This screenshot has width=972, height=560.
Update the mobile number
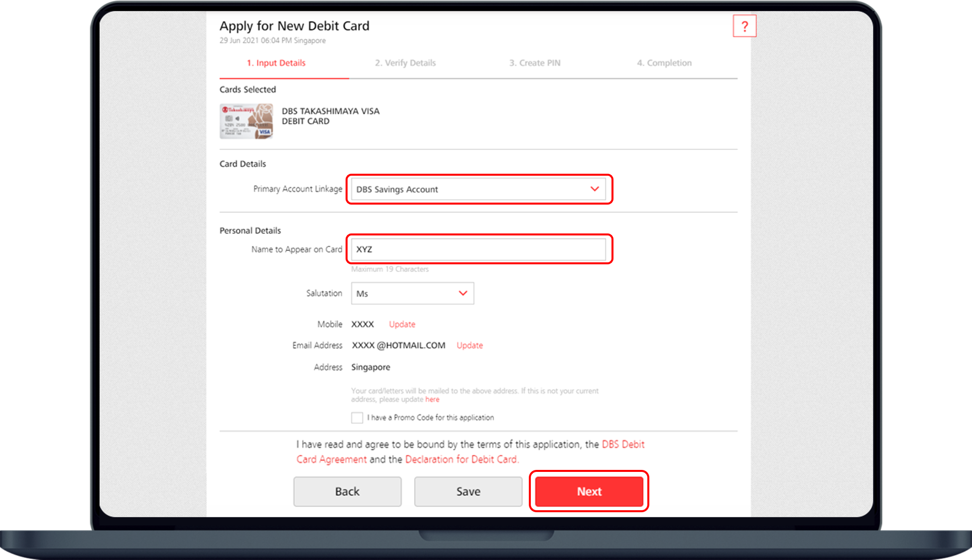401,324
